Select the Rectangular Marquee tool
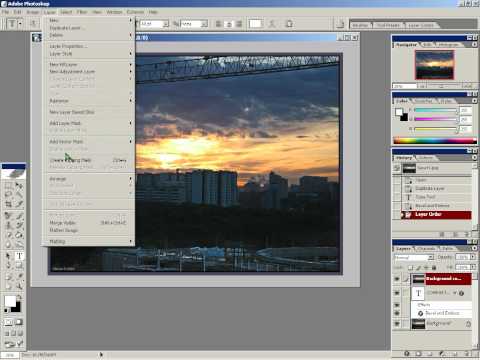480x360 pixels. point(8,185)
